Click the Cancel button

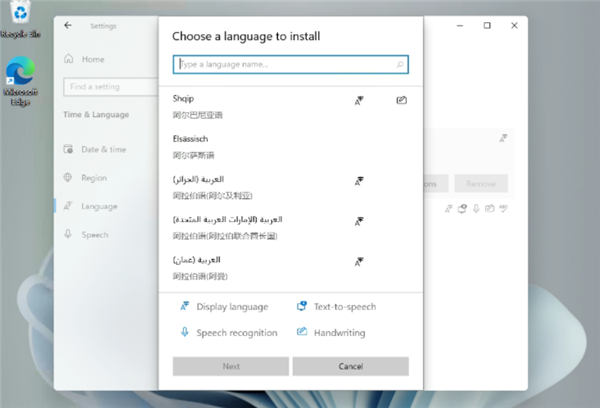(x=351, y=366)
